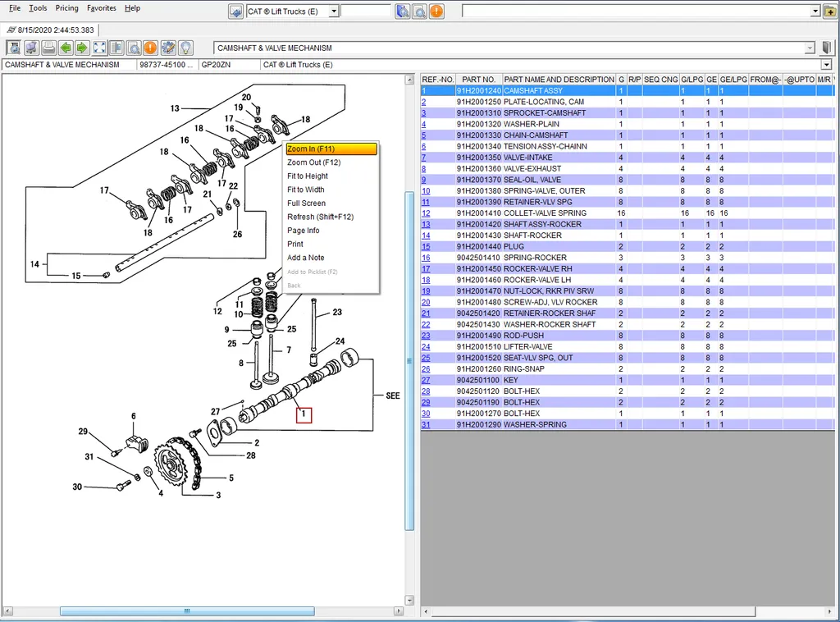Viewport: 840px width, 622px height.
Task: Click GP20ZN breadcrumb cell
Action: click(230, 65)
